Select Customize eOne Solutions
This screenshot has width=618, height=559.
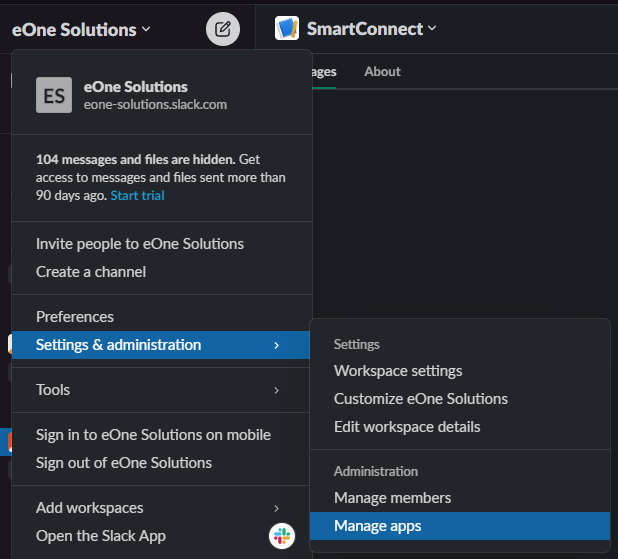coord(460,399)
